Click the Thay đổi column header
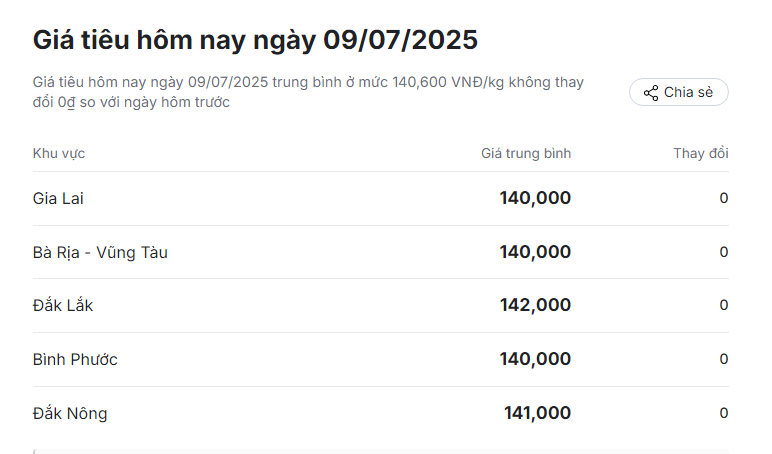 click(701, 154)
